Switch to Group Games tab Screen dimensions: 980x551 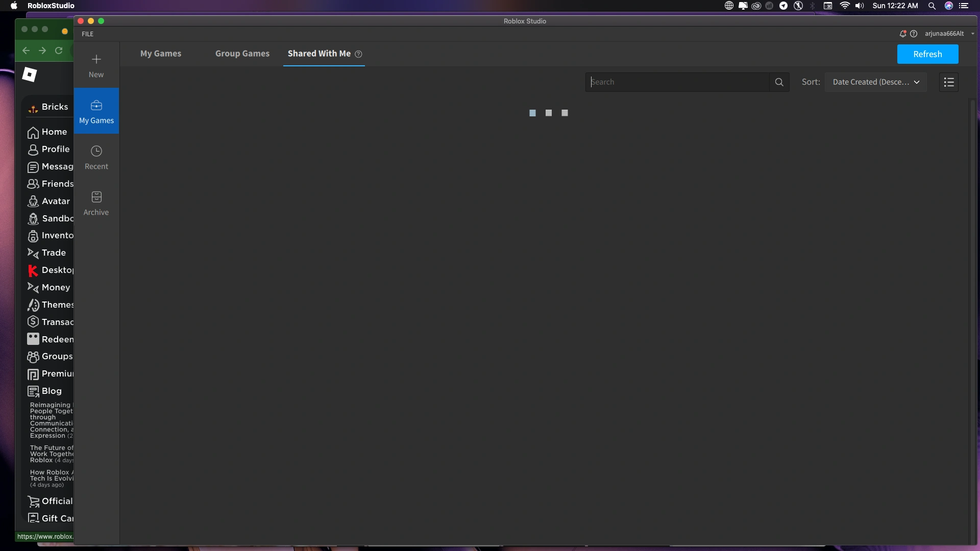[242, 54]
